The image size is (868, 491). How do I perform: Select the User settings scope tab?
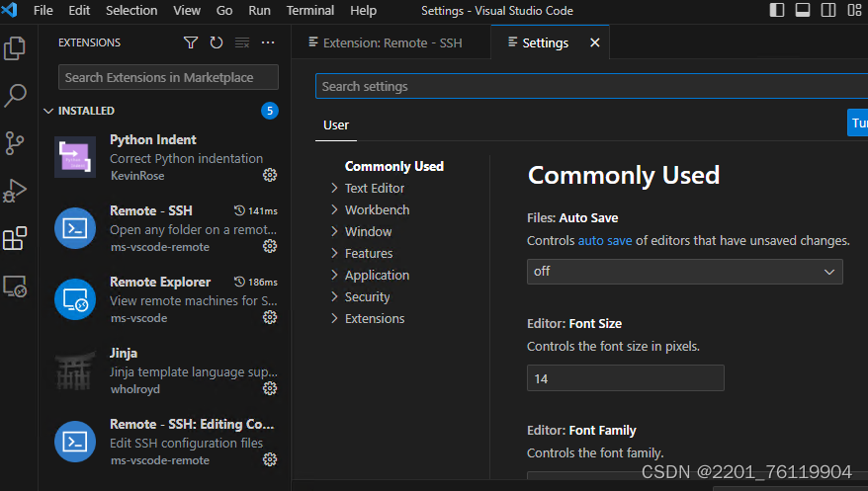(336, 125)
